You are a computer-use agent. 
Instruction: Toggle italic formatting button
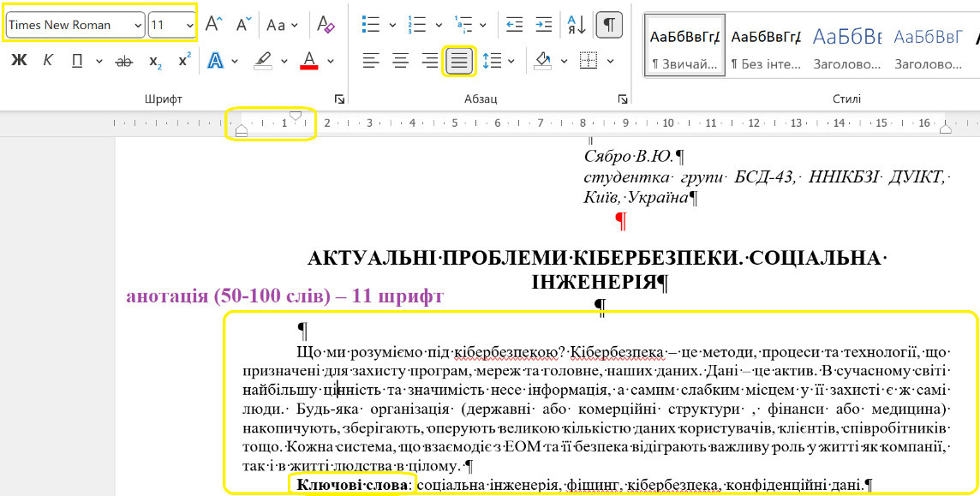[48, 61]
